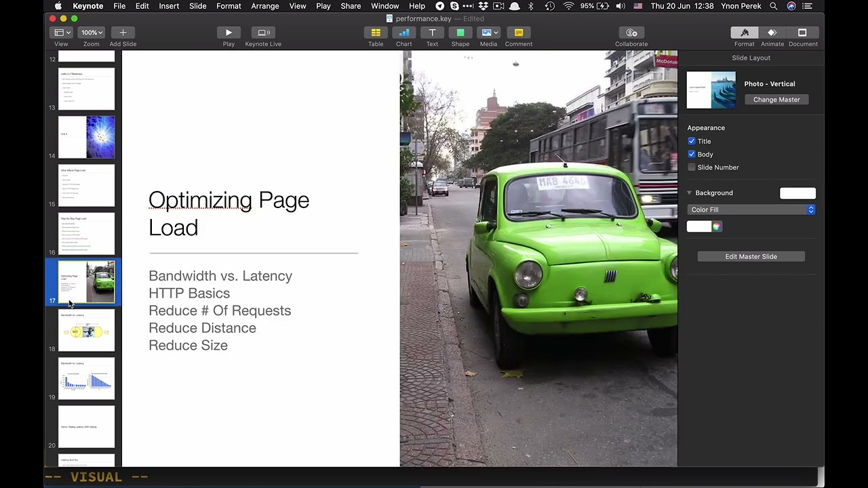The width and height of the screenshot is (868, 488).
Task: Open Keynote Live from toolbar
Action: pyautogui.click(x=263, y=33)
